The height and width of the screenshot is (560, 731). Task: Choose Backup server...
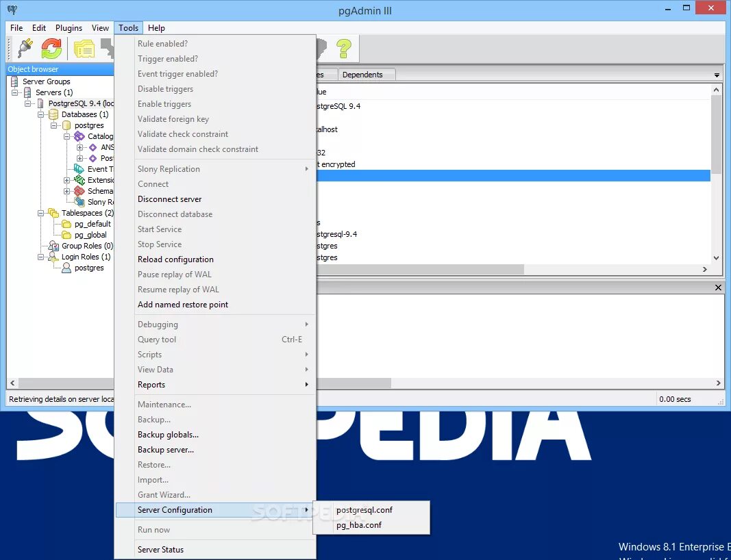(215, 450)
